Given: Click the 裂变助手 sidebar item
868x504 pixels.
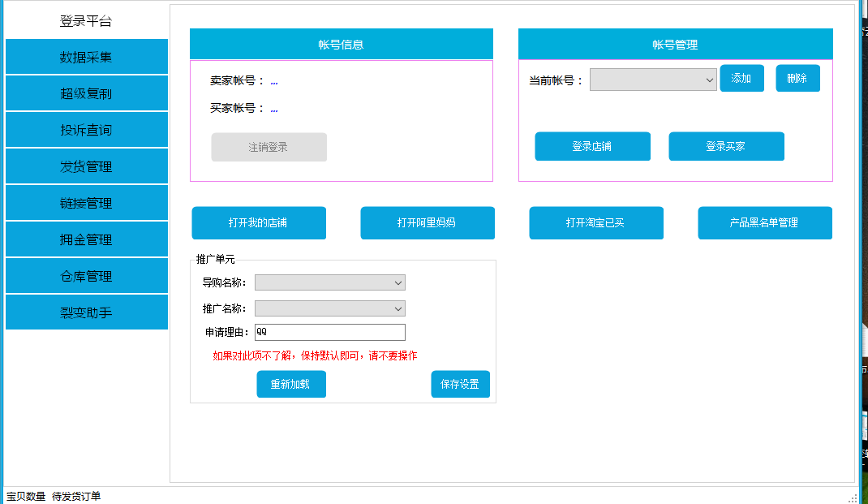Looking at the screenshot, I should coord(86,312).
